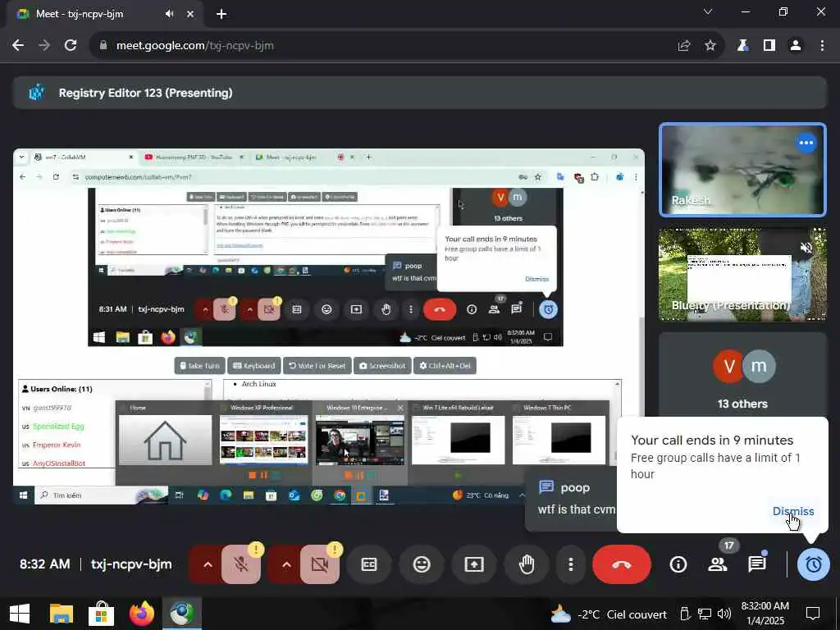Select Rakesh participant video tile
840x630 pixels.
pyautogui.click(x=742, y=170)
